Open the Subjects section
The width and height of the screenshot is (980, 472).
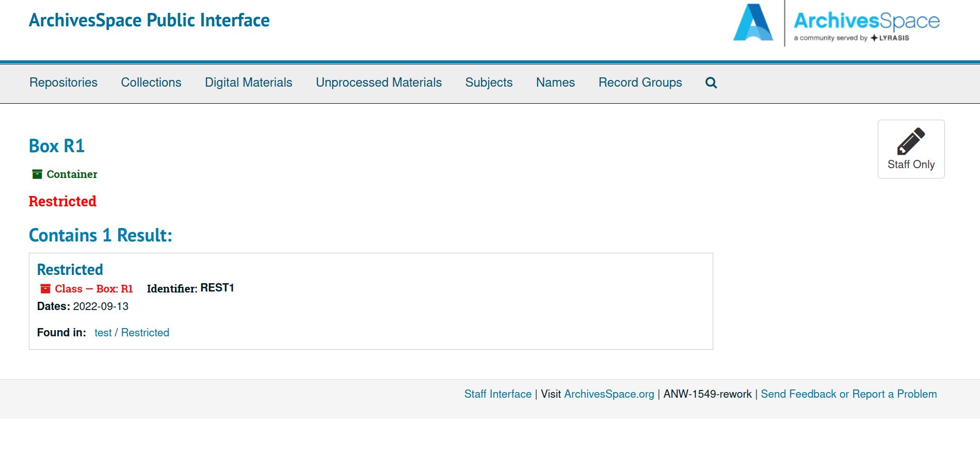pyautogui.click(x=488, y=83)
